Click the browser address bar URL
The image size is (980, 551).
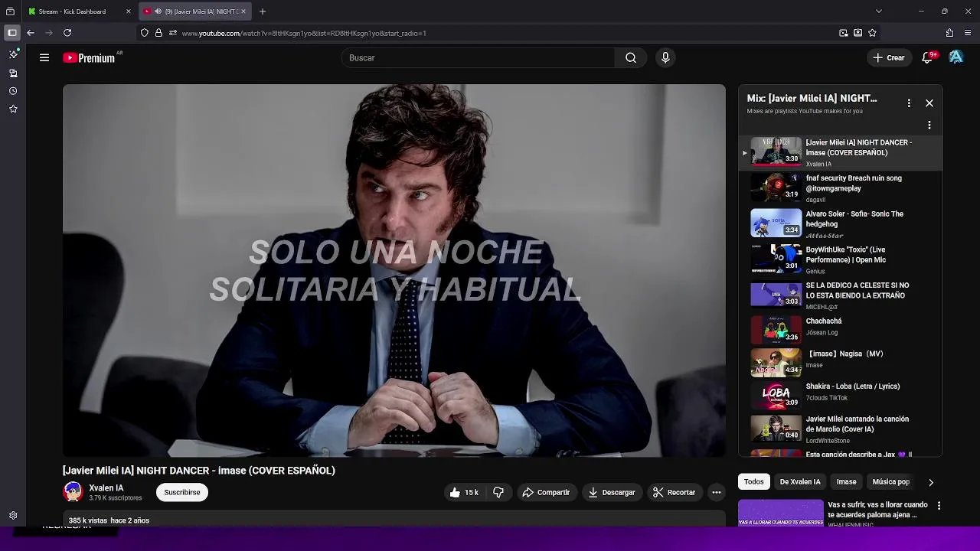[304, 33]
